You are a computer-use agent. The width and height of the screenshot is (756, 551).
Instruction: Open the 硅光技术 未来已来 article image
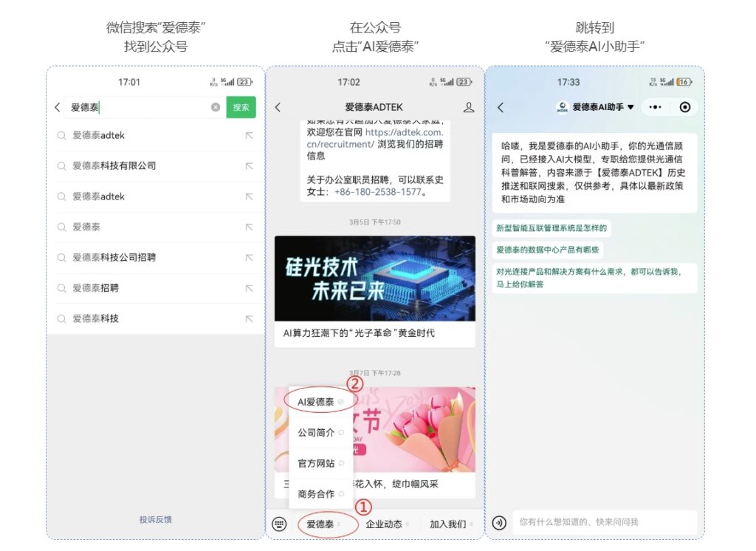pyautogui.click(x=374, y=278)
